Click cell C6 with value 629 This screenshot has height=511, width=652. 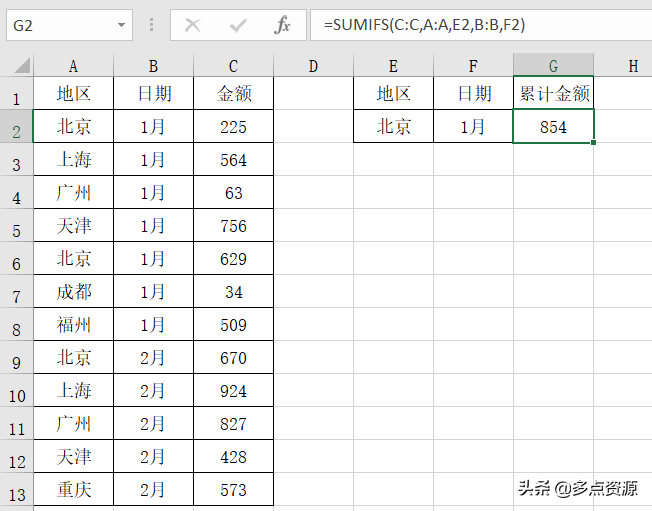point(233,259)
